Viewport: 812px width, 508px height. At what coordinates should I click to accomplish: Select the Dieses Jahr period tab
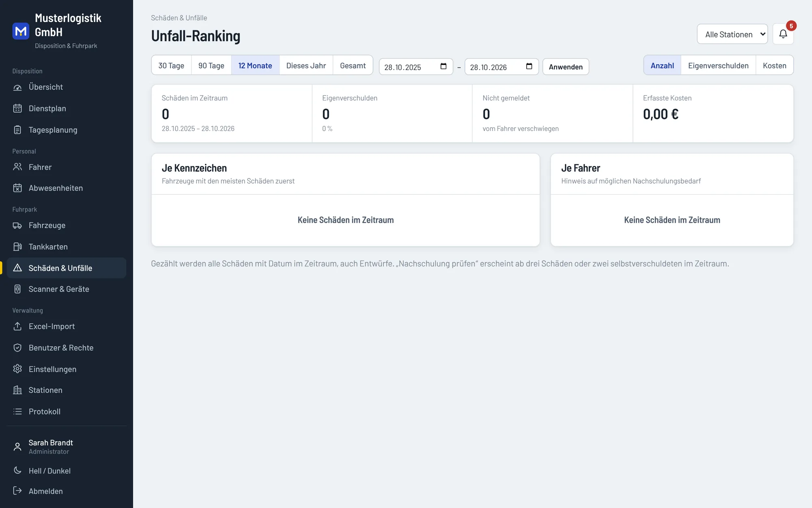tap(306, 65)
